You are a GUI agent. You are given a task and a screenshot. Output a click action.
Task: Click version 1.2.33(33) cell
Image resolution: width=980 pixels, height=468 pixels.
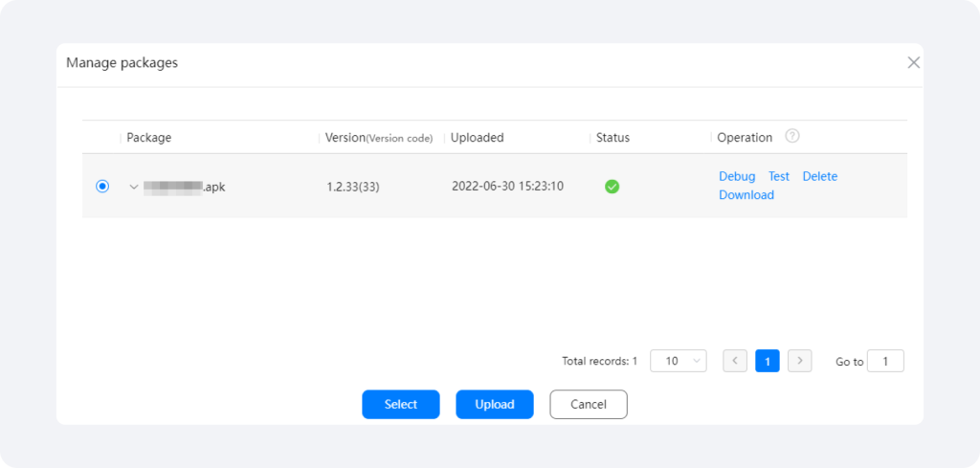click(352, 187)
